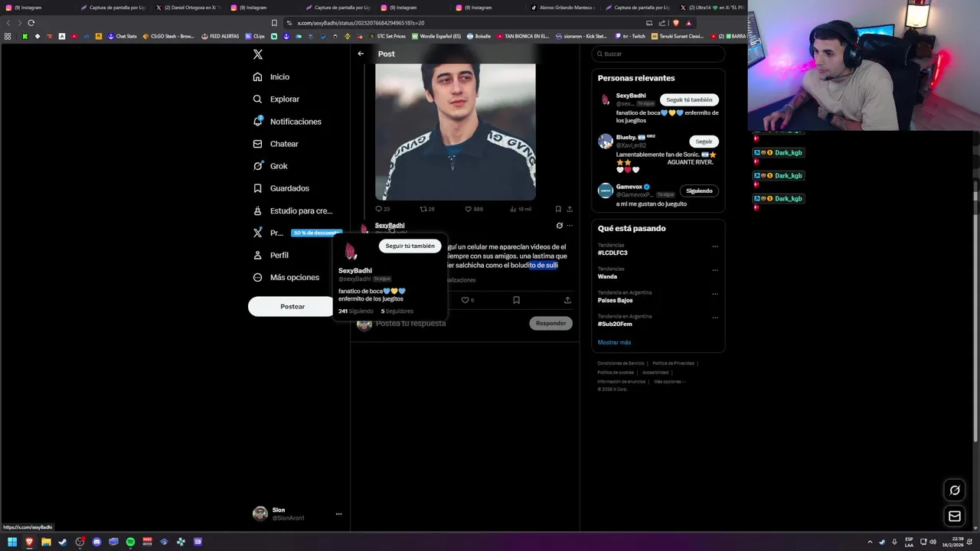The image size is (980, 551).
Task: Open options for Países Bajos trend
Action: pos(715,294)
